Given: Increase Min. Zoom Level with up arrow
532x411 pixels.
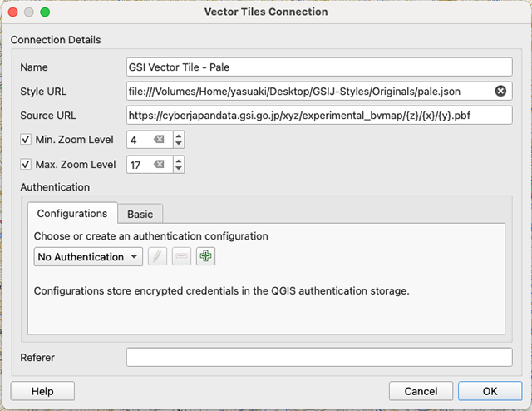Looking at the screenshot, I should 179,136.
